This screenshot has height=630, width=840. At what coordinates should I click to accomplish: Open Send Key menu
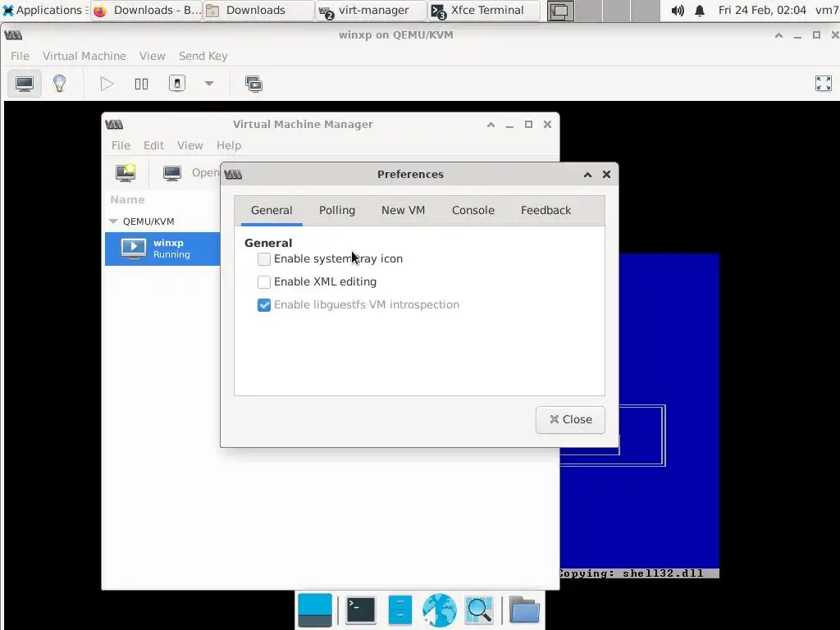[x=203, y=56]
